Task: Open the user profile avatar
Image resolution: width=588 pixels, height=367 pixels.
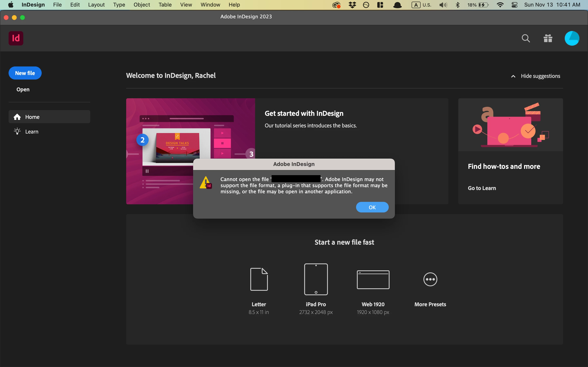Action: (x=571, y=38)
